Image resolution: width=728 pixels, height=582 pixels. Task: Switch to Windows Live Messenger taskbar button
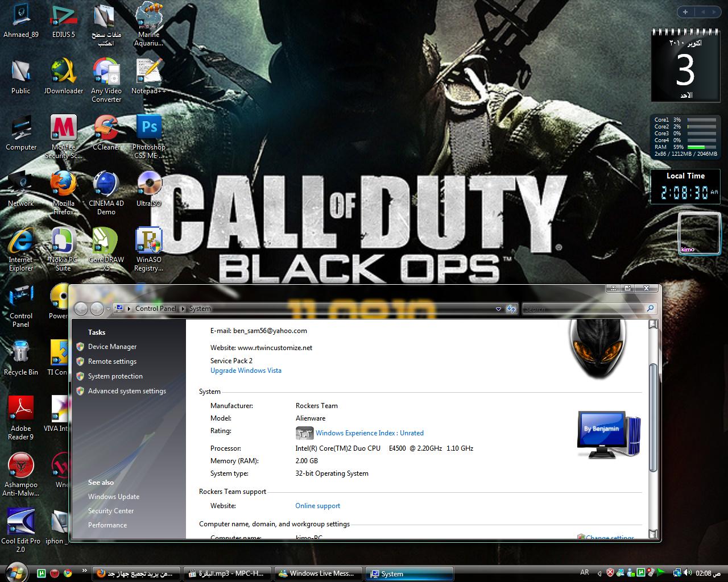318,573
